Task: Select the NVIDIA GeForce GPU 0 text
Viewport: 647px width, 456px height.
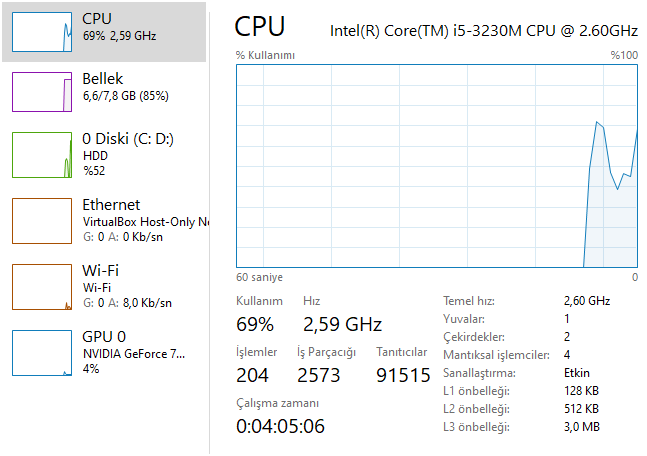Action: tap(133, 353)
